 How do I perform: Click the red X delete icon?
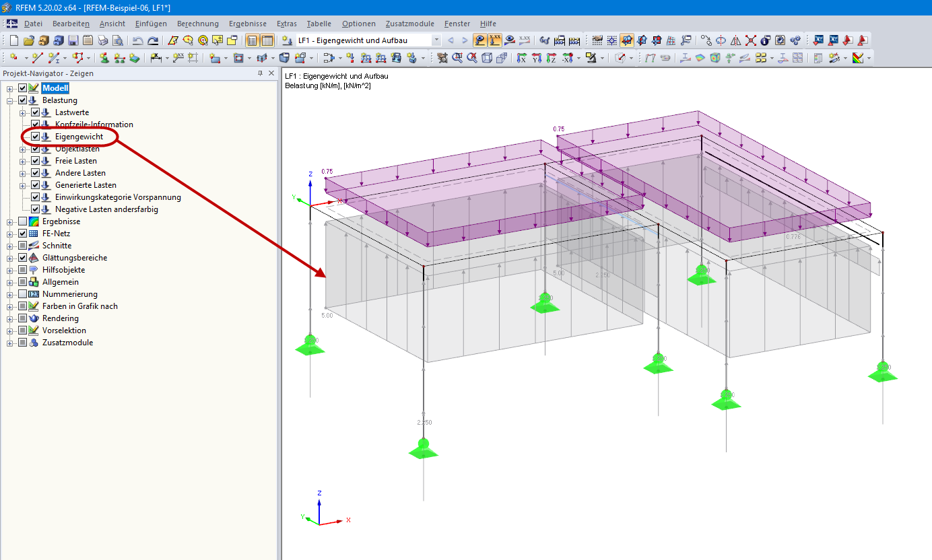pyautogui.click(x=750, y=40)
